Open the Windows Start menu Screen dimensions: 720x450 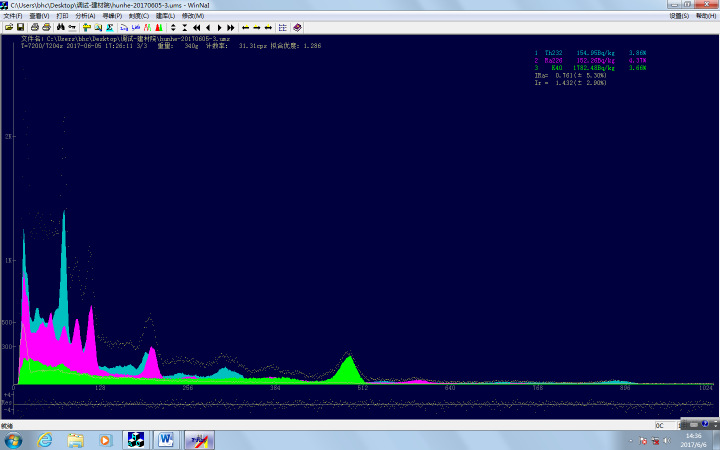[14, 439]
